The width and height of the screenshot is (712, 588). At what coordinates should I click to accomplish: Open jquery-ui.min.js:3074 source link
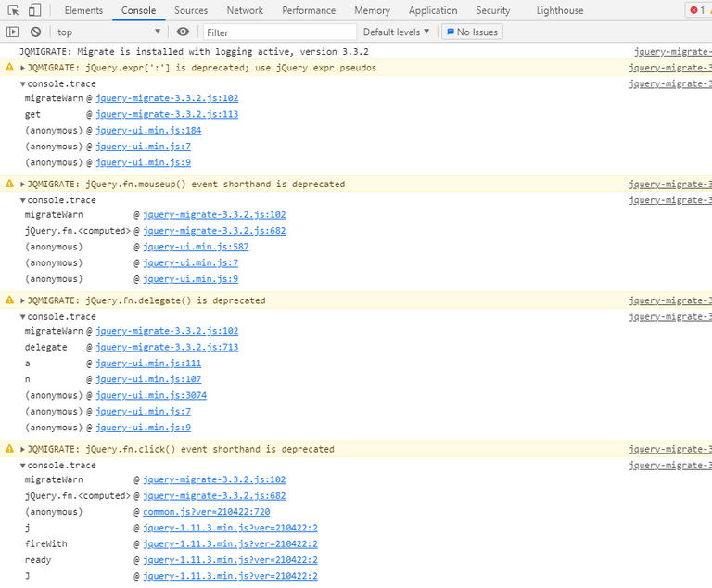(x=151, y=395)
